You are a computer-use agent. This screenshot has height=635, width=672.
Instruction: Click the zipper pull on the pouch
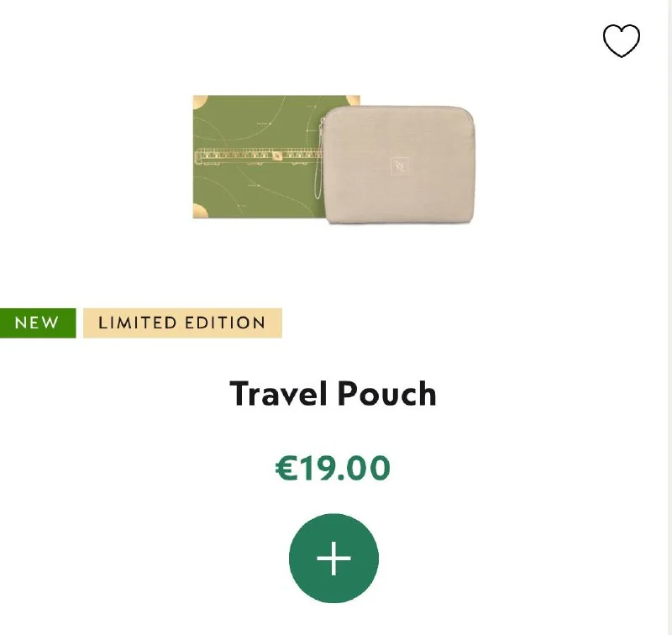pyautogui.click(x=322, y=124)
